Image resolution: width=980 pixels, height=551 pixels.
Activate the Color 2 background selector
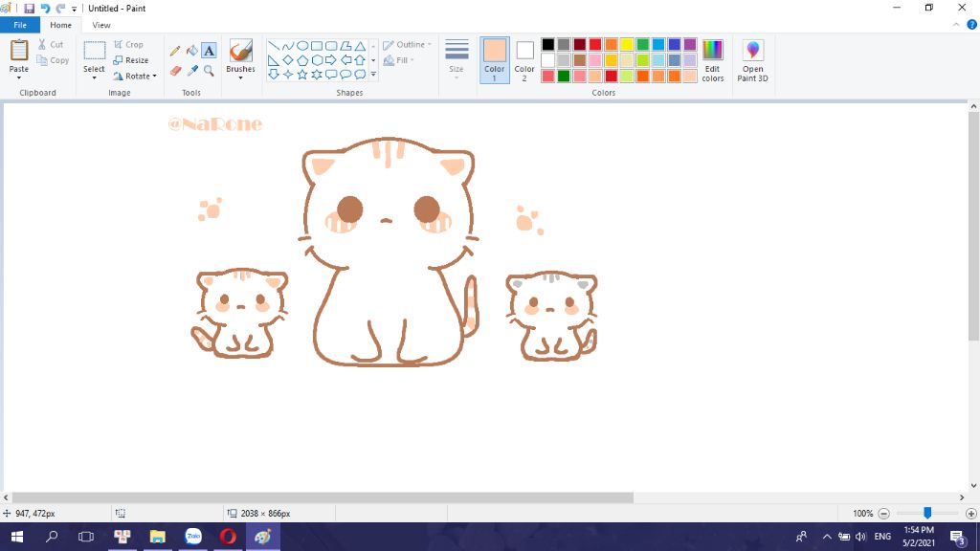(524, 60)
